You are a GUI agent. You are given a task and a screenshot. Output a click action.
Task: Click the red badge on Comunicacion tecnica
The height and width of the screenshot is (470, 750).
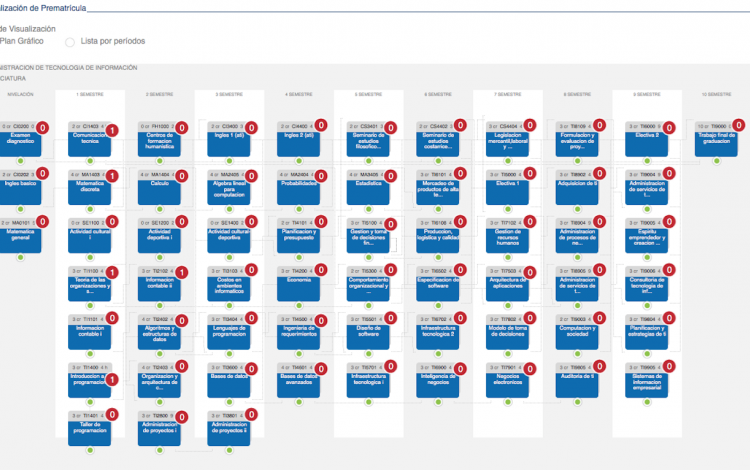[113, 130]
